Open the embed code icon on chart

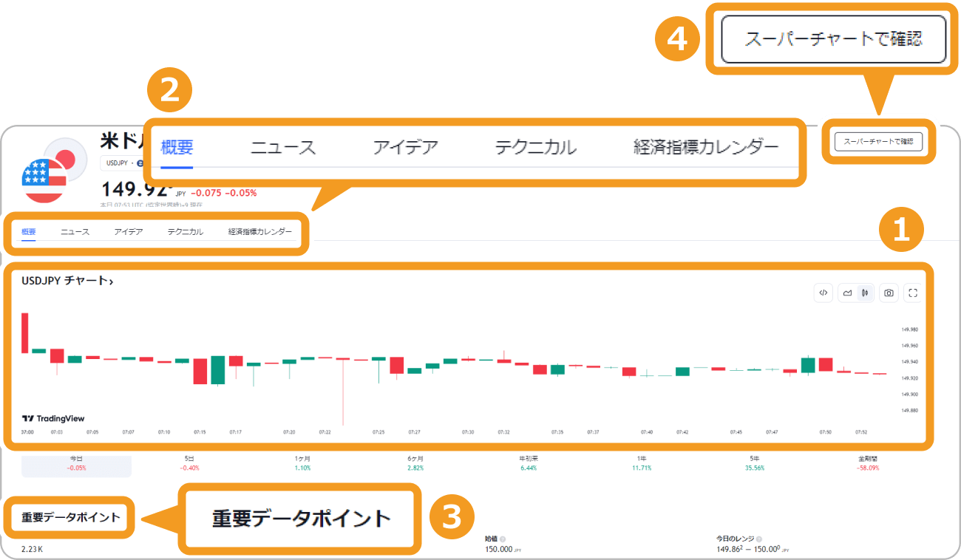pyautogui.click(x=823, y=293)
